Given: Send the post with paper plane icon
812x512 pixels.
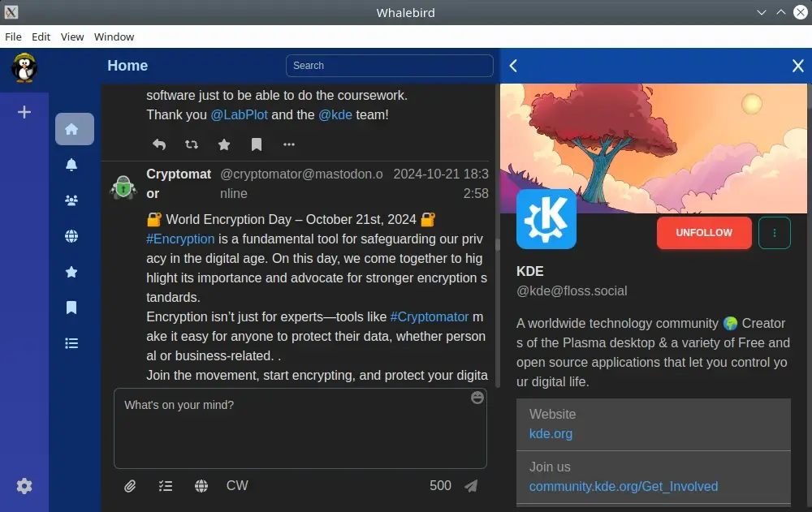Looking at the screenshot, I should [471, 485].
